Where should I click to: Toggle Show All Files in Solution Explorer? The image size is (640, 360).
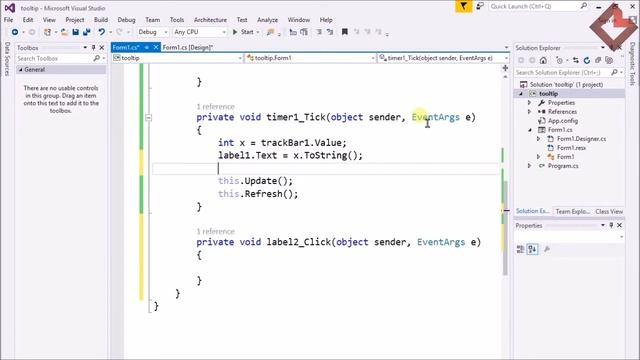(609, 60)
